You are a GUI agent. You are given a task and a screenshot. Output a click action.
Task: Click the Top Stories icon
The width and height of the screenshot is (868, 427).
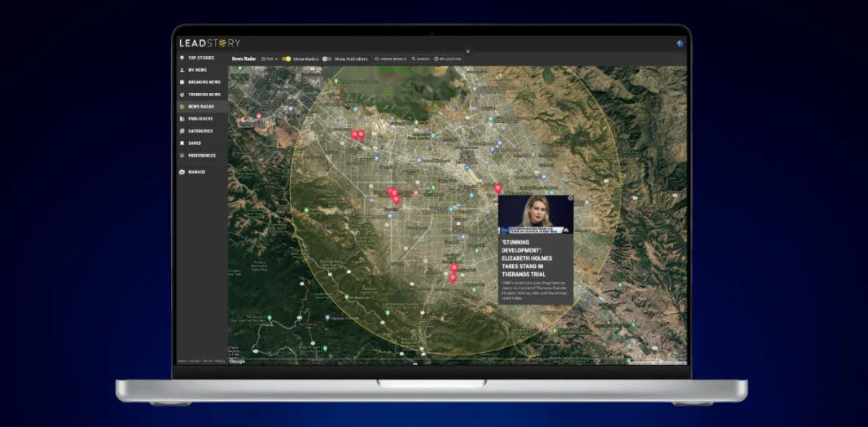182,58
